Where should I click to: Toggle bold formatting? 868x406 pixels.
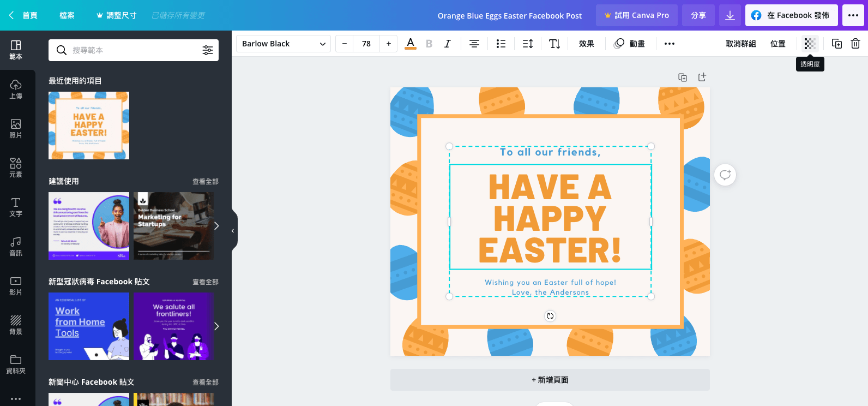click(x=429, y=44)
